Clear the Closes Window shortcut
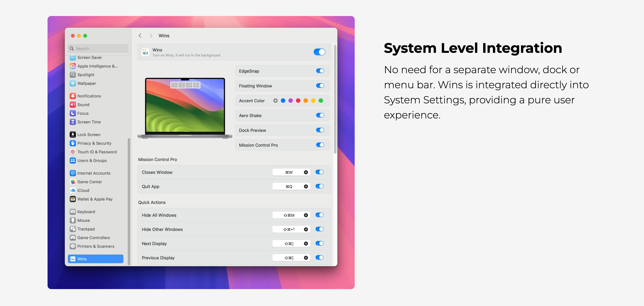Viewport: 644px width, 306px height. tap(306, 172)
